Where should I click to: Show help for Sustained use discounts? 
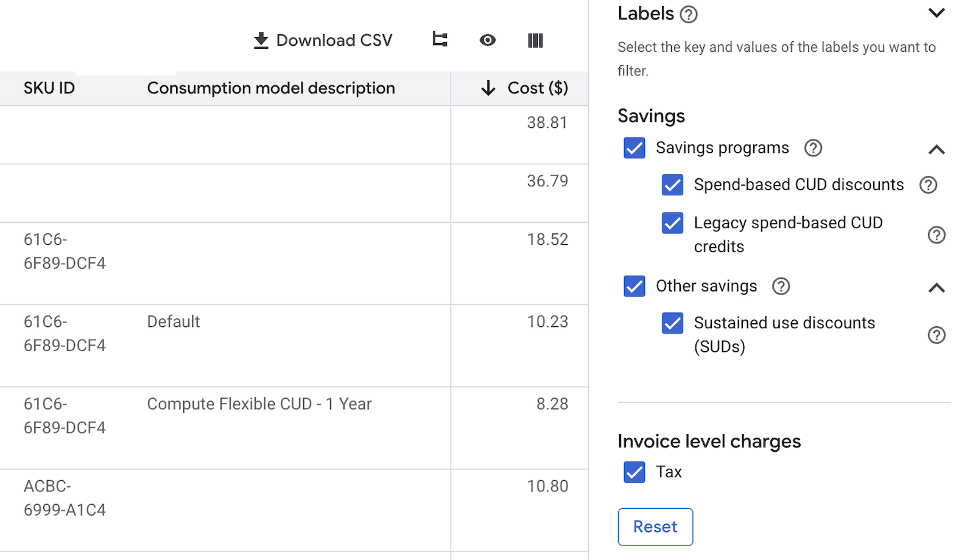[x=936, y=335]
